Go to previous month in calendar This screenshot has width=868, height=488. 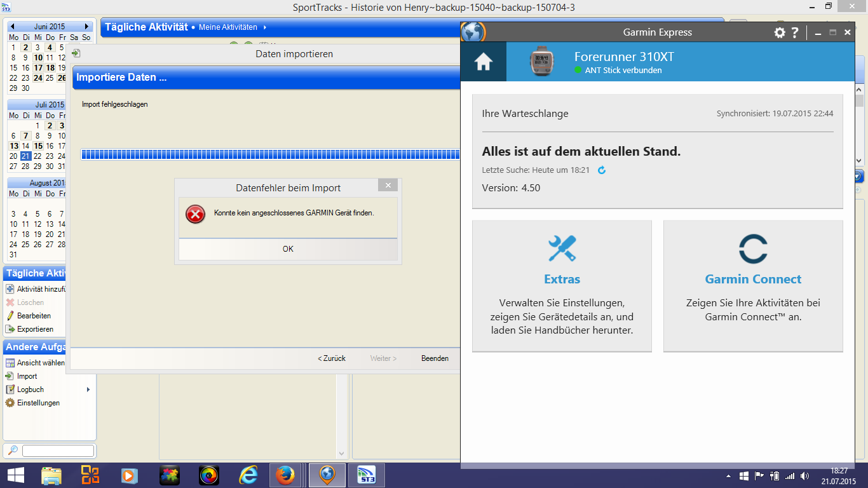[12, 27]
